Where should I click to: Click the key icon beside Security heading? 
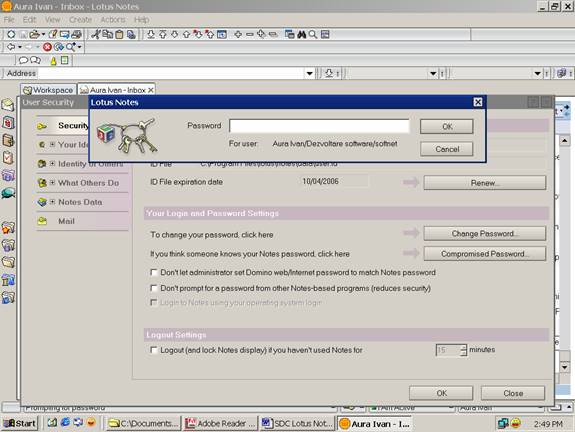point(42,127)
